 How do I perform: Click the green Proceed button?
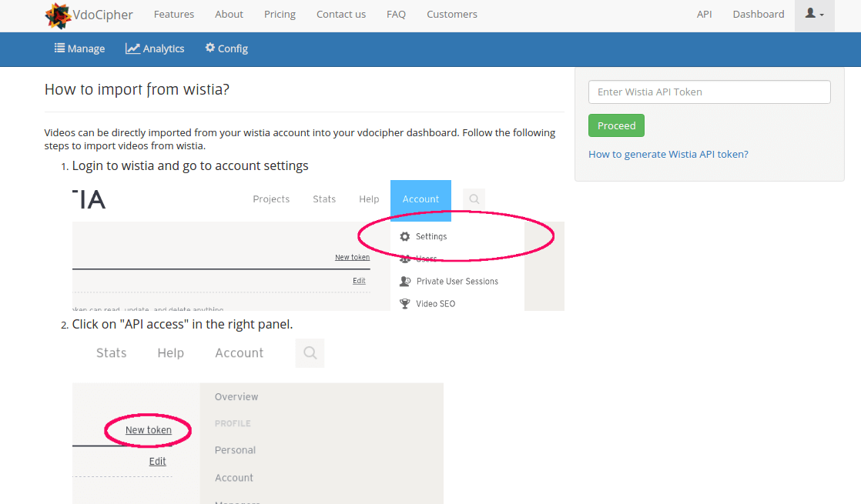pyautogui.click(x=616, y=125)
